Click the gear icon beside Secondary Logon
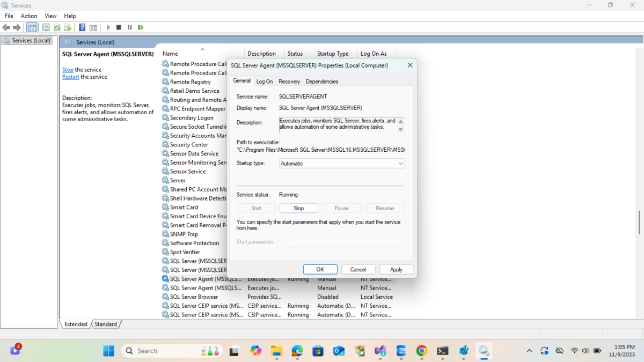 pos(165,117)
